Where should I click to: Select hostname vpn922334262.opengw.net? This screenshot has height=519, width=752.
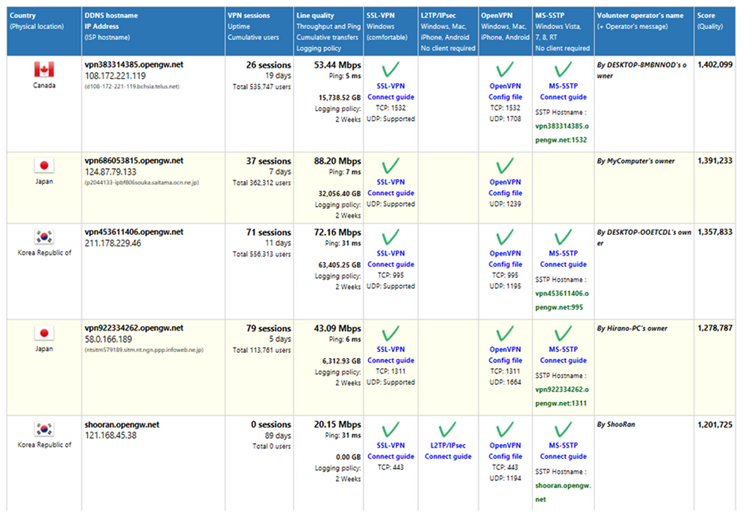134,328
